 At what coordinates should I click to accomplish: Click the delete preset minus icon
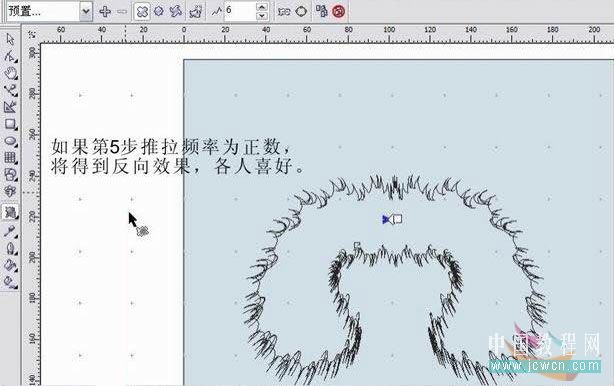(122, 11)
